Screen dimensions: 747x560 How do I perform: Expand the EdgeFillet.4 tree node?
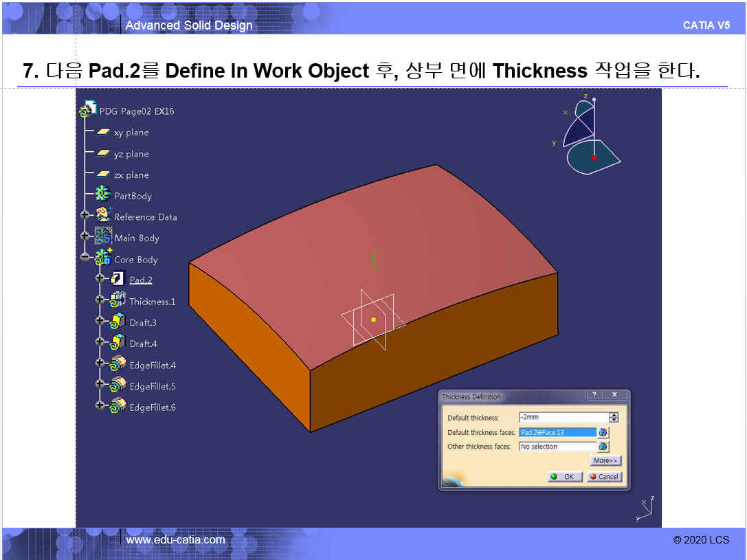[100, 364]
